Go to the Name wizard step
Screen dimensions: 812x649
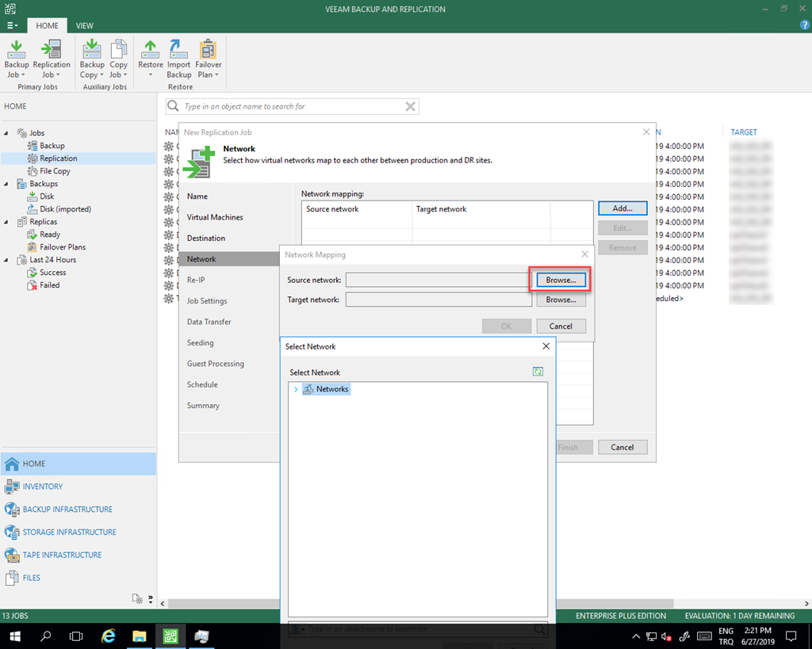click(197, 197)
